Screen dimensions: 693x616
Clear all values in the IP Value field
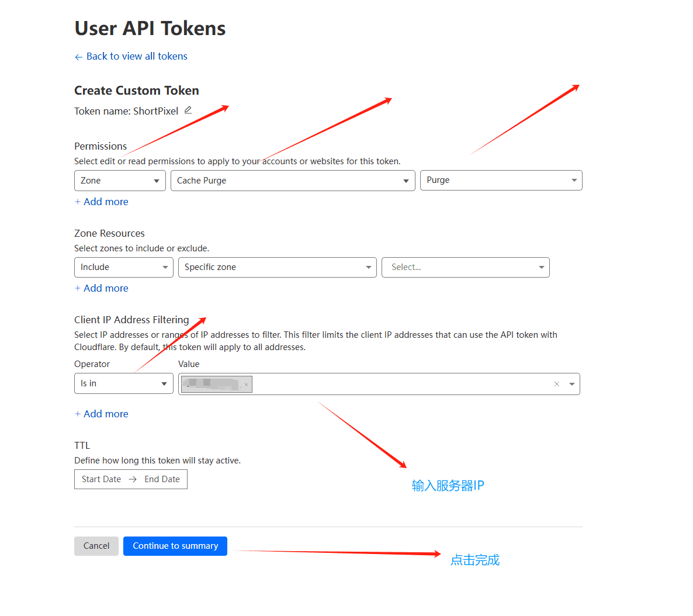[x=557, y=384]
